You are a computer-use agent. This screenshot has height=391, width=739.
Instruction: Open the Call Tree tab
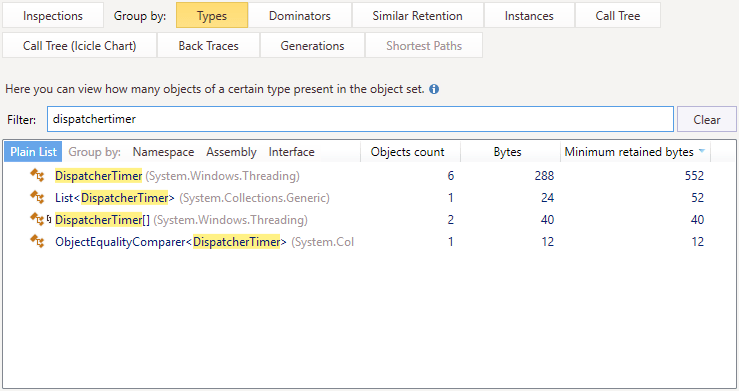click(x=617, y=16)
